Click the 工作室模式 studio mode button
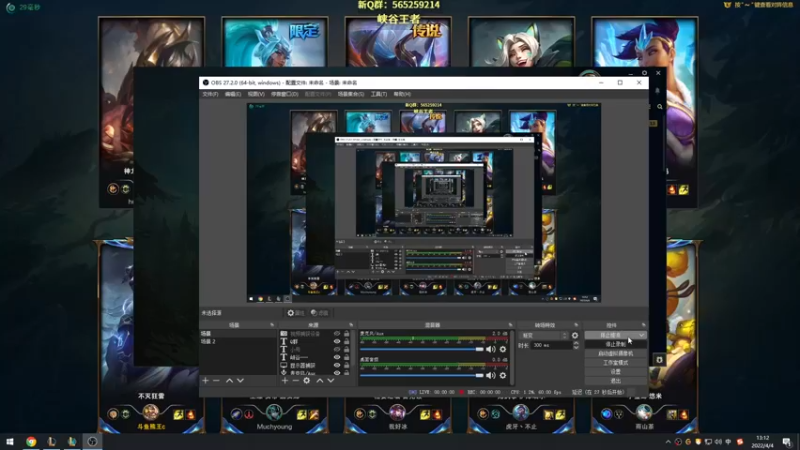The height and width of the screenshot is (450, 800). pyautogui.click(x=615, y=363)
